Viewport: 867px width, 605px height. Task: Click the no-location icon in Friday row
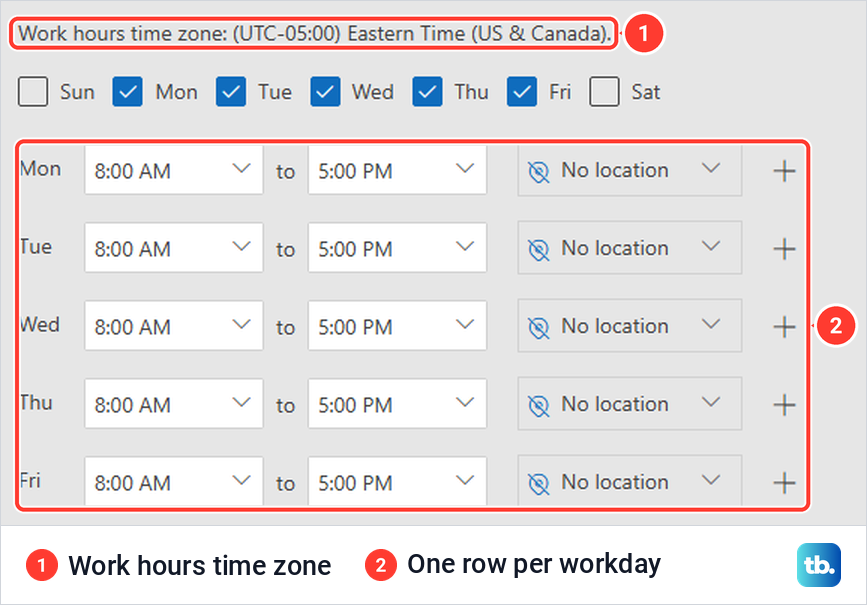tap(539, 484)
